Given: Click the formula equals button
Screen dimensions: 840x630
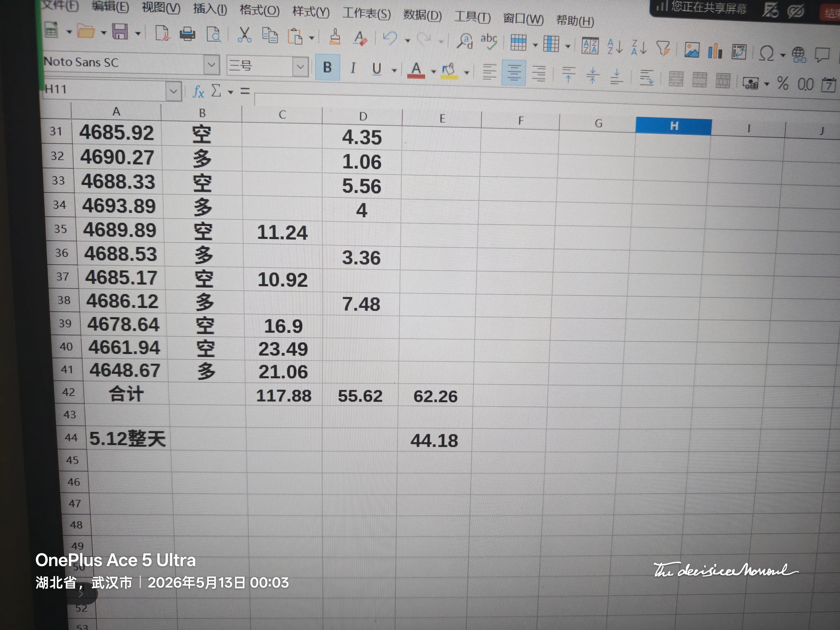Looking at the screenshot, I should pyautogui.click(x=245, y=91).
